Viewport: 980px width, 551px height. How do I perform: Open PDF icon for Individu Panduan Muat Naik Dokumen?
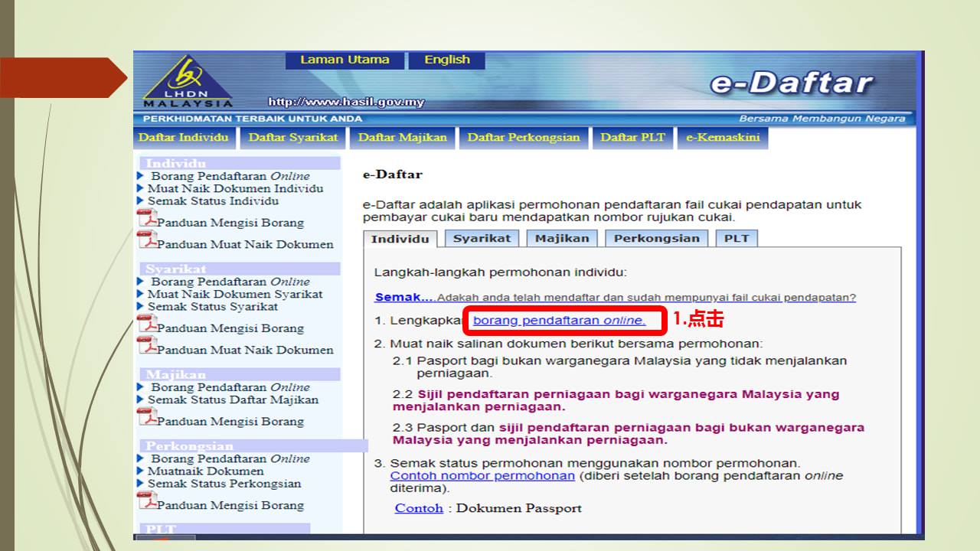tap(147, 240)
